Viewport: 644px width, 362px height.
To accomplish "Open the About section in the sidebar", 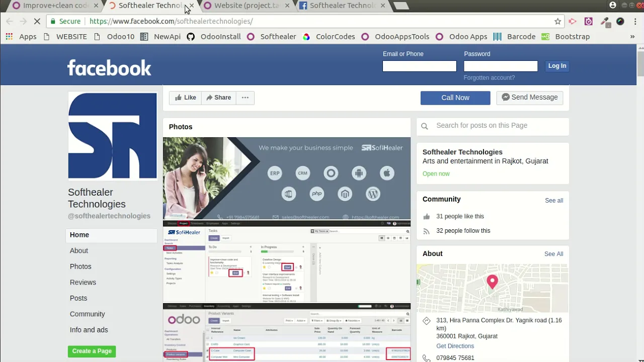I will 79,250.
